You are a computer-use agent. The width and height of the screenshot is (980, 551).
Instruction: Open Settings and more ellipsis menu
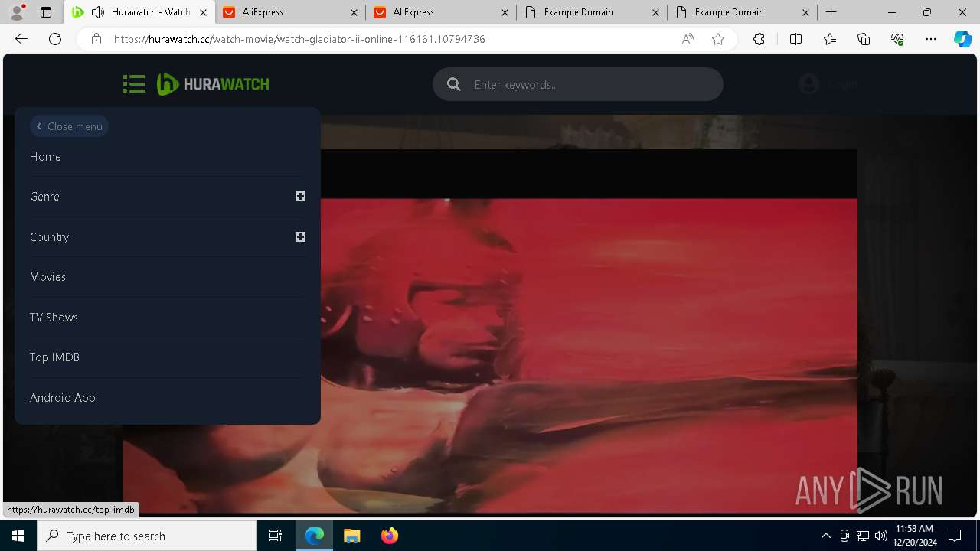(x=931, y=39)
